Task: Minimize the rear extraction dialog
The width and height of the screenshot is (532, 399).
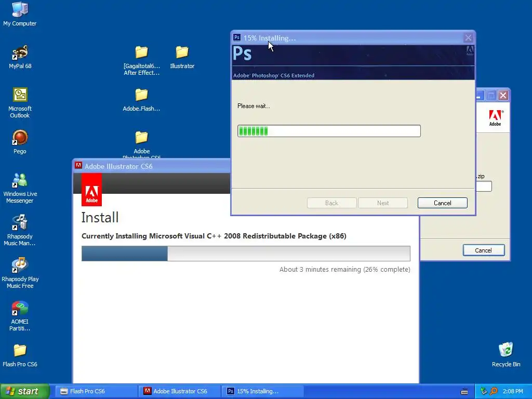Action: coord(479,96)
